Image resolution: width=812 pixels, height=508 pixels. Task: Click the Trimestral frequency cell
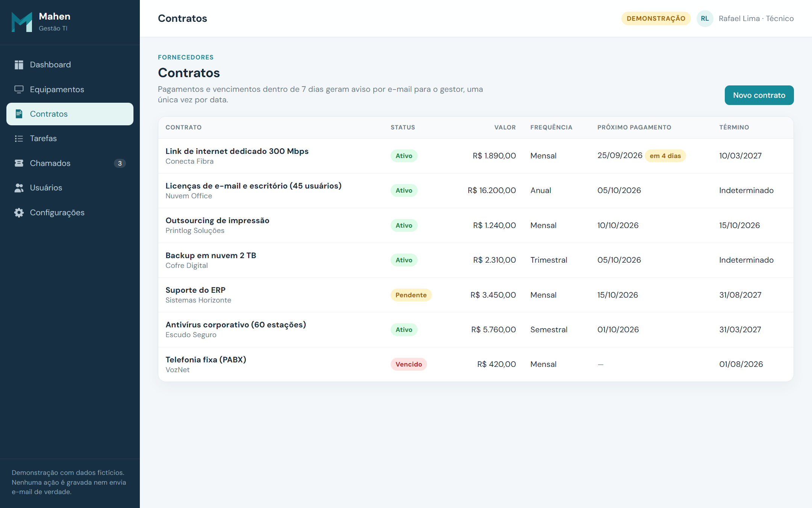(x=548, y=260)
